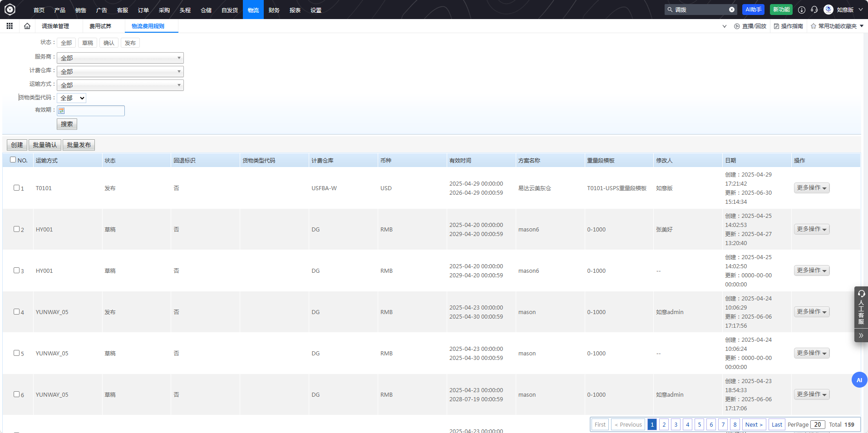Open 更多操作 dropdown for row 2
Viewport: 868px width, 433px height.
click(811, 229)
